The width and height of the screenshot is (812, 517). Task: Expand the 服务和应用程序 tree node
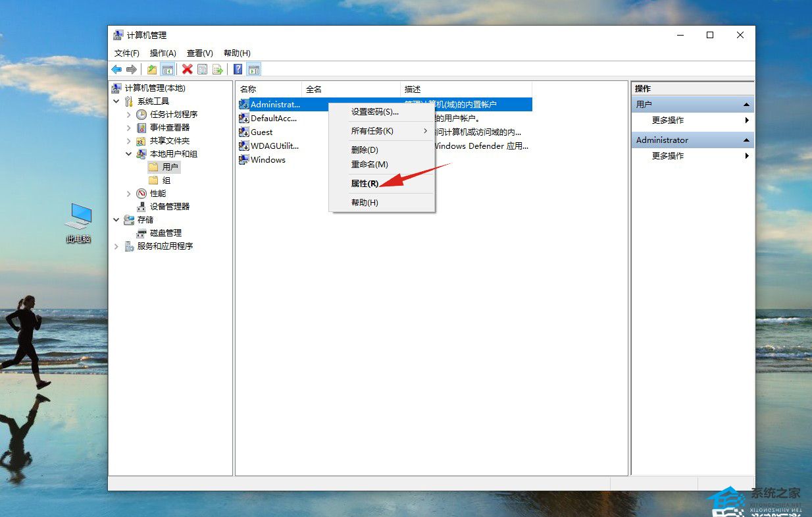click(116, 246)
